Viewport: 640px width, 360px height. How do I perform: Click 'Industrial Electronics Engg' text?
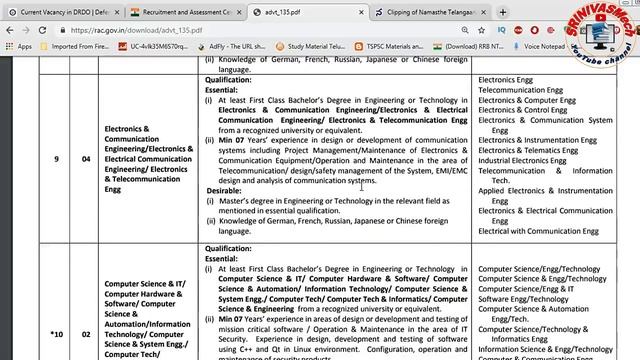[x=522, y=160]
